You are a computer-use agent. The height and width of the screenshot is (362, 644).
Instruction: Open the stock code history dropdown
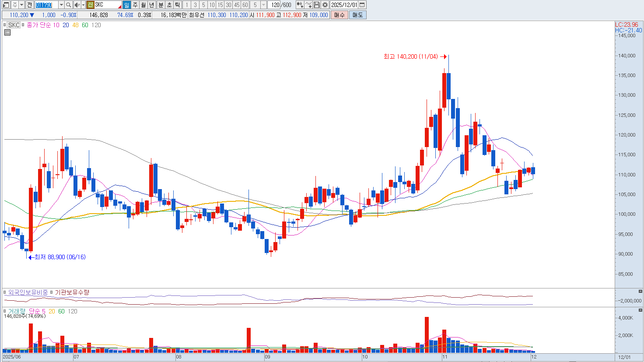pyautogui.click(x=61, y=5)
